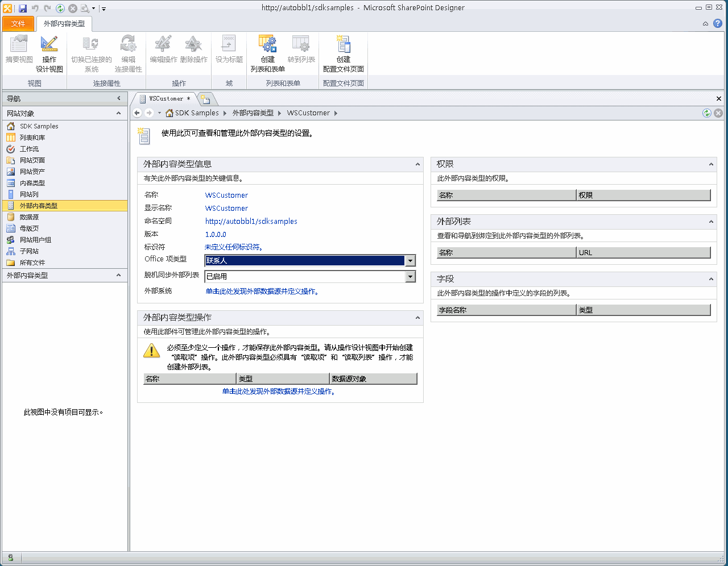Collapse 外部内容类型 section in navigation pane

point(118,275)
